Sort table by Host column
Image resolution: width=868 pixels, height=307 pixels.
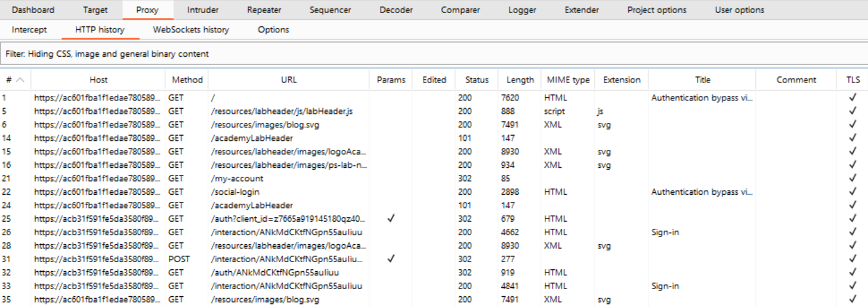point(98,79)
